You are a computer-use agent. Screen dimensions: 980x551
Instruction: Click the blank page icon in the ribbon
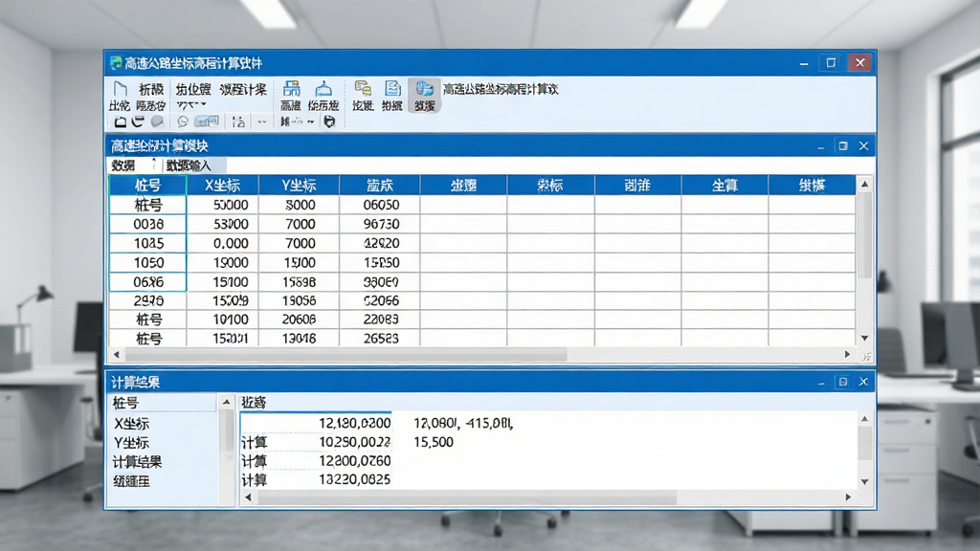point(120,89)
